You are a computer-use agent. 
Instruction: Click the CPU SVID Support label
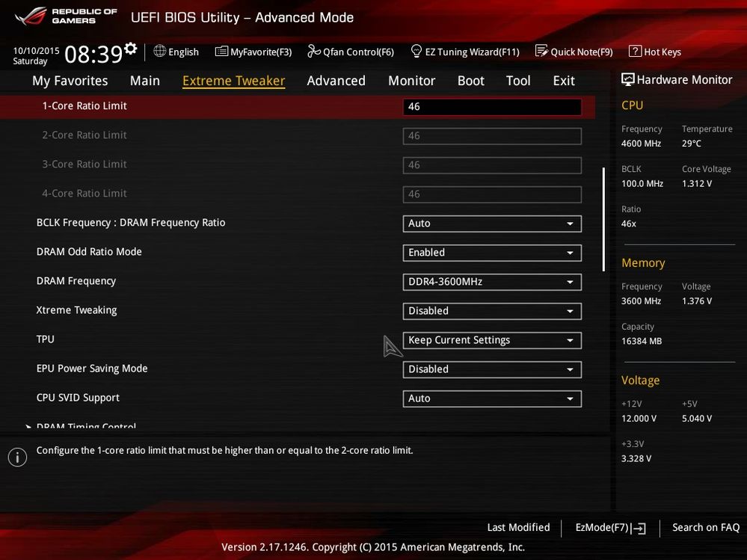coord(78,398)
